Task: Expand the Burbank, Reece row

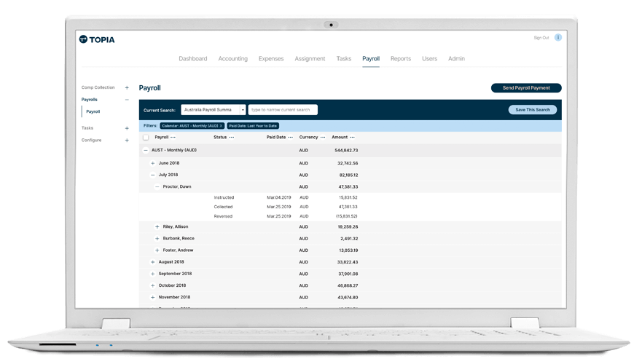Action: pos(157,239)
